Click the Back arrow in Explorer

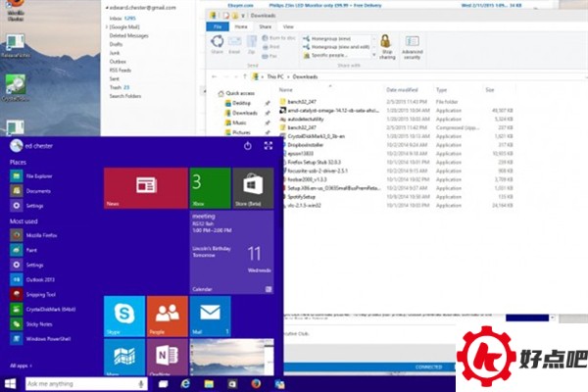tap(214, 76)
